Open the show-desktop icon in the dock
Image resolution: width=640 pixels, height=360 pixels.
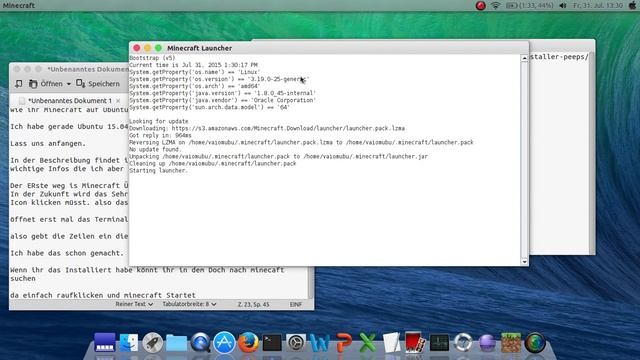point(104,342)
